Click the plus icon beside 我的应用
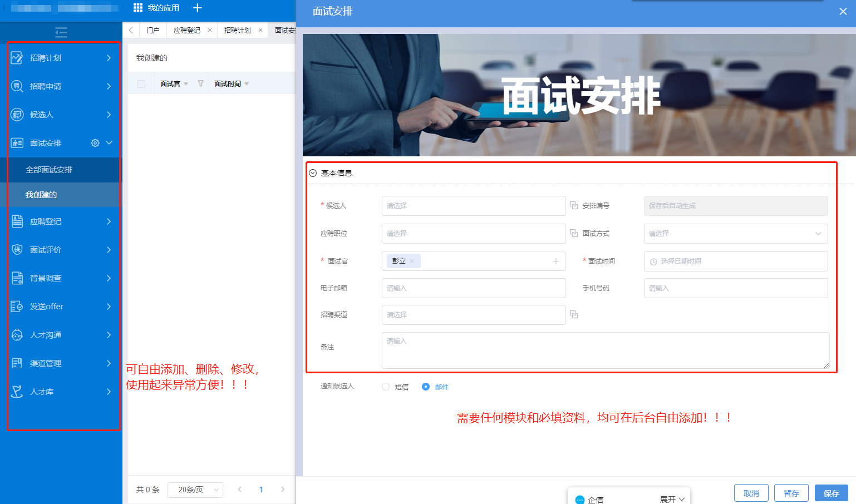The image size is (856, 504). [x=198, y=8]
